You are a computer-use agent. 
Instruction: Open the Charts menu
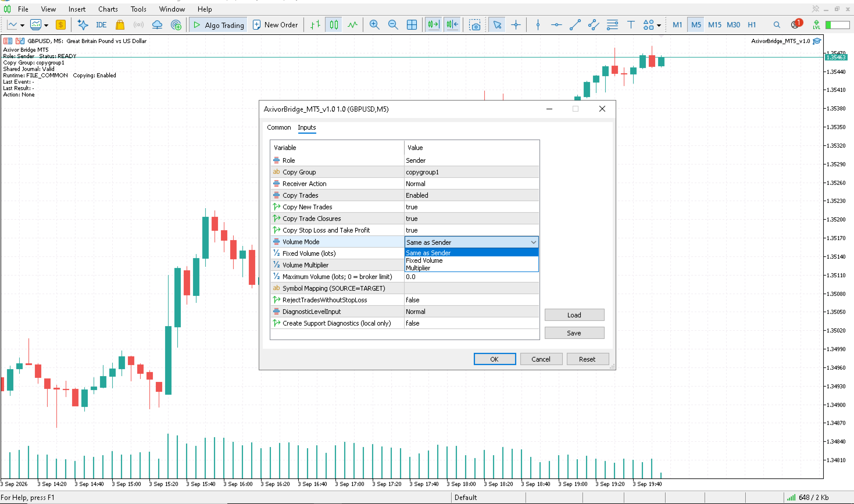click(108, 9)
